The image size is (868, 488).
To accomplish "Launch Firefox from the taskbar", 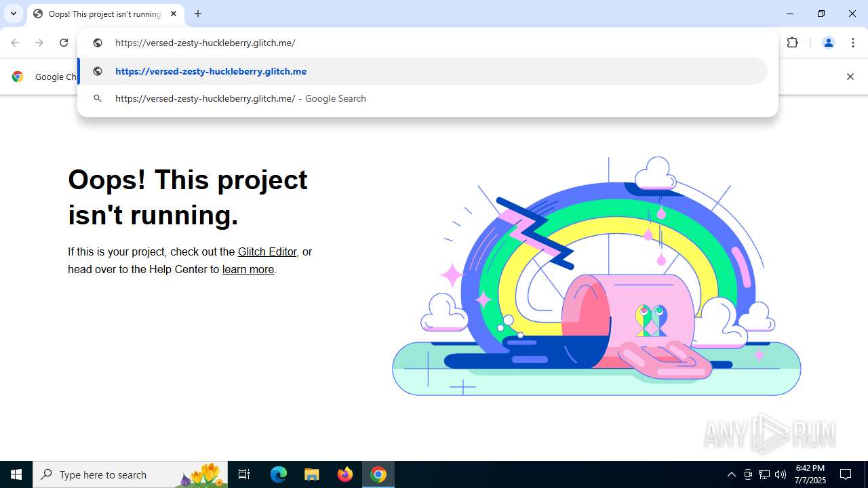I will pyautogui.click(x=345, y=474).
